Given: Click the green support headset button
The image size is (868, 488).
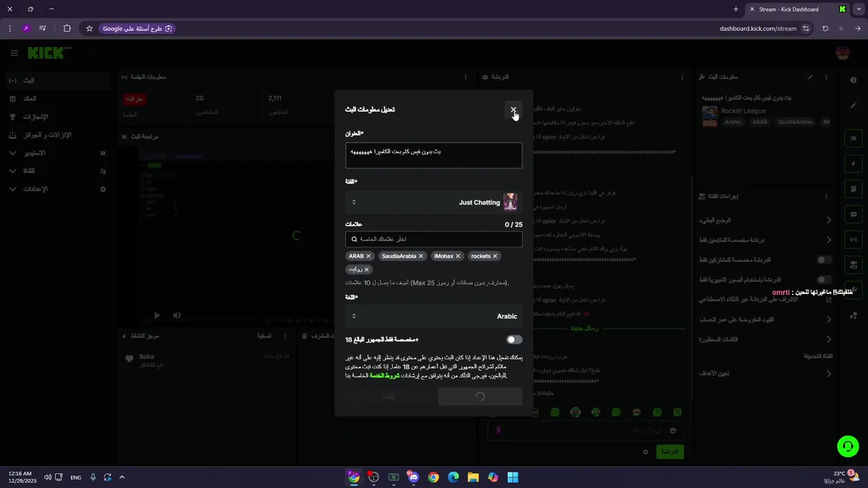Looking at the screenshot, I should pyautogui.click(x=848, y=446).
